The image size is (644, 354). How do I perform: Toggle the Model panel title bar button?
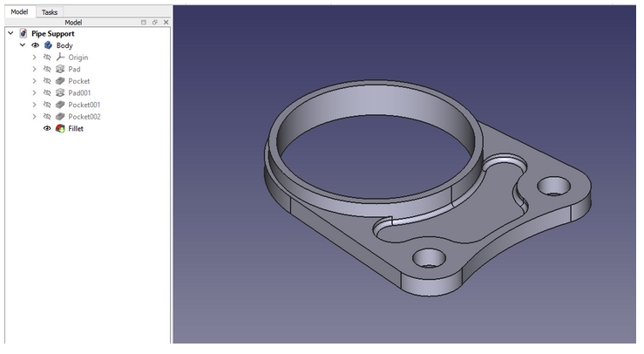(x=143, y=22)
